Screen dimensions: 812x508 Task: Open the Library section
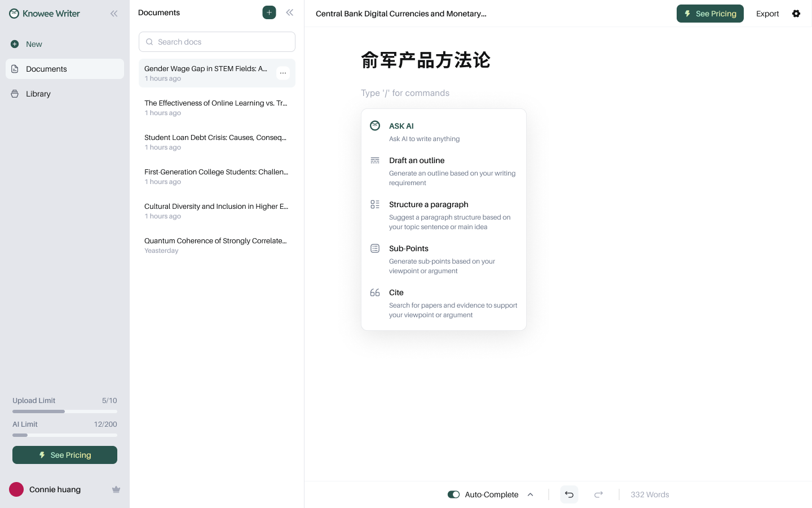[x=65, y=94]
